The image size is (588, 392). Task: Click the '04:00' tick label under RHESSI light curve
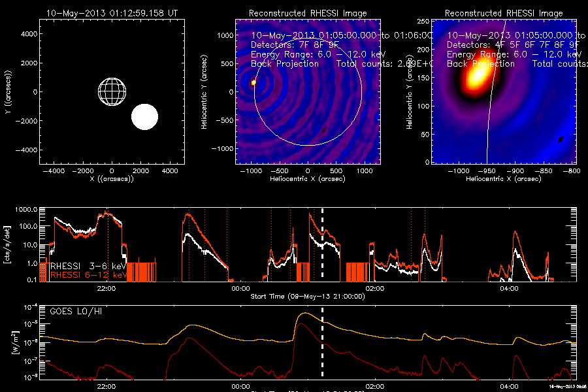click(x=509, y=289)
